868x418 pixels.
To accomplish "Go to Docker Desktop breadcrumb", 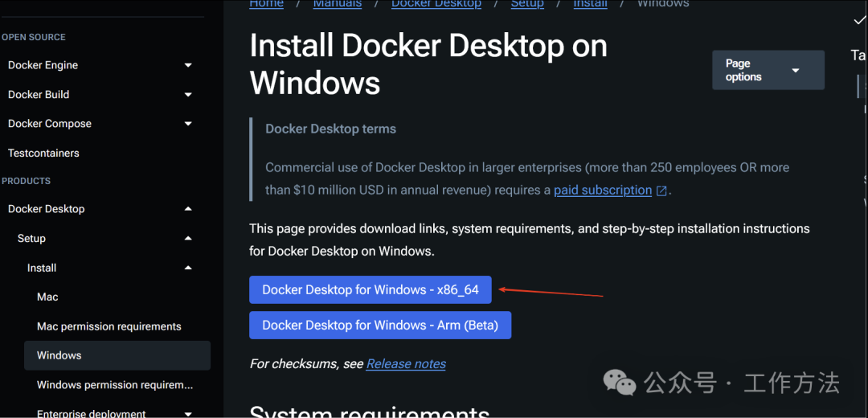I will coord(436,4).
